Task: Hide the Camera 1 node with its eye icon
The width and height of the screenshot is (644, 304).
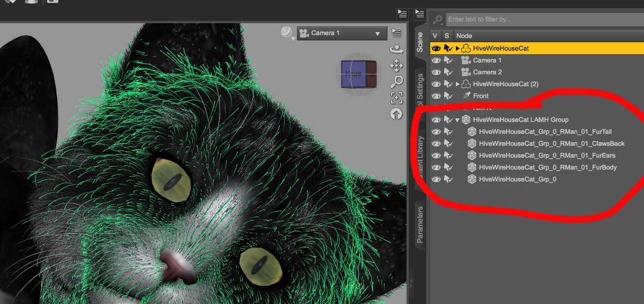Action: click(x=436, y=60)
